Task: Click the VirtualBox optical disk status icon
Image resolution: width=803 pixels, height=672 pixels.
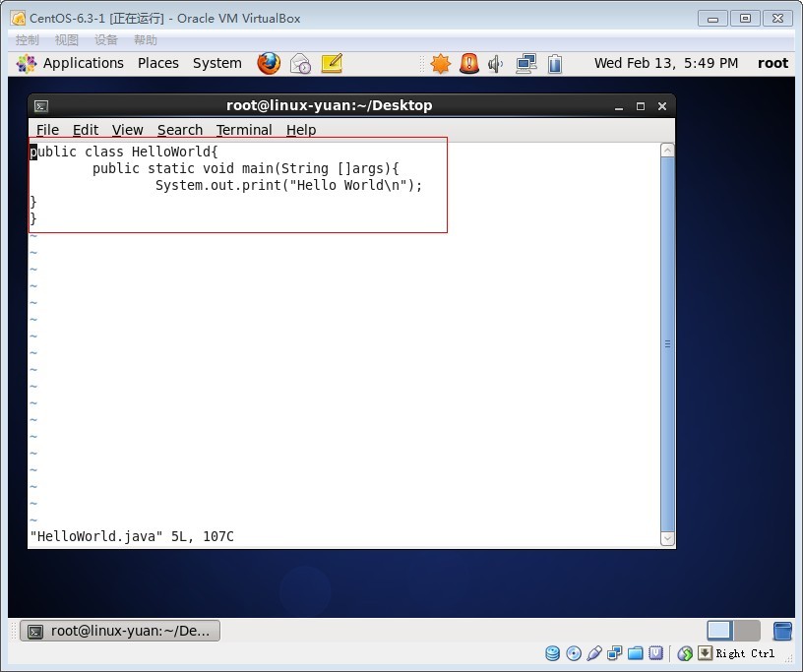Action: tap(574, 653)
